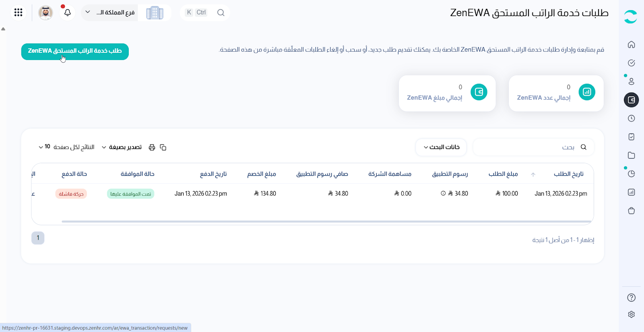644x332 pixels.
Task: Expand the فرع المملكة branch dropdown
Action: 109,12
